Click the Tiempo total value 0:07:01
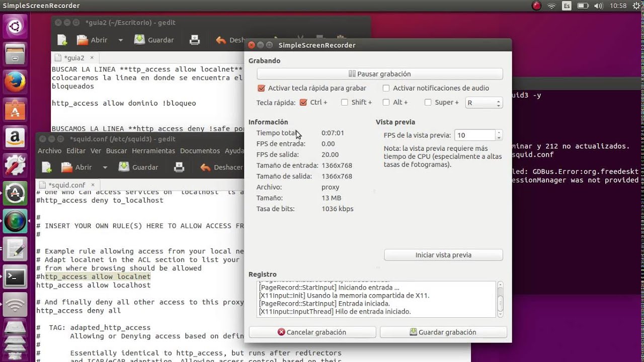 tap(333, 133)
